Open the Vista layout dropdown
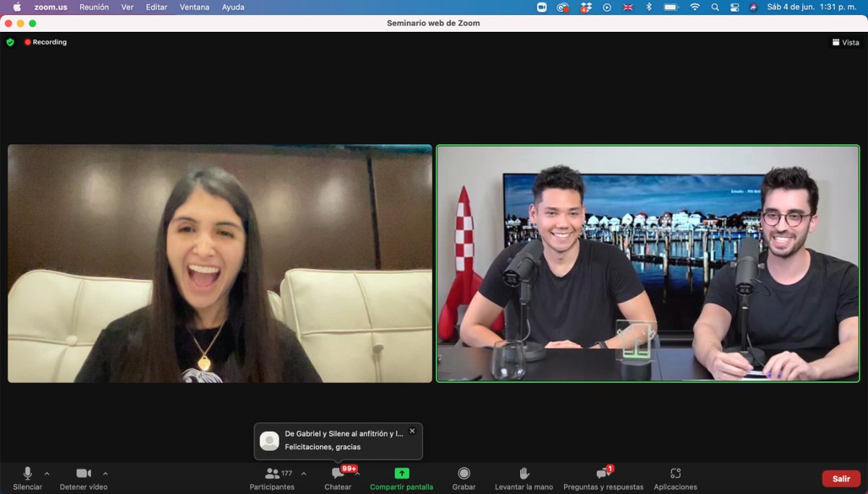This screenshot has height=494, width=868. tap(846, 42)
